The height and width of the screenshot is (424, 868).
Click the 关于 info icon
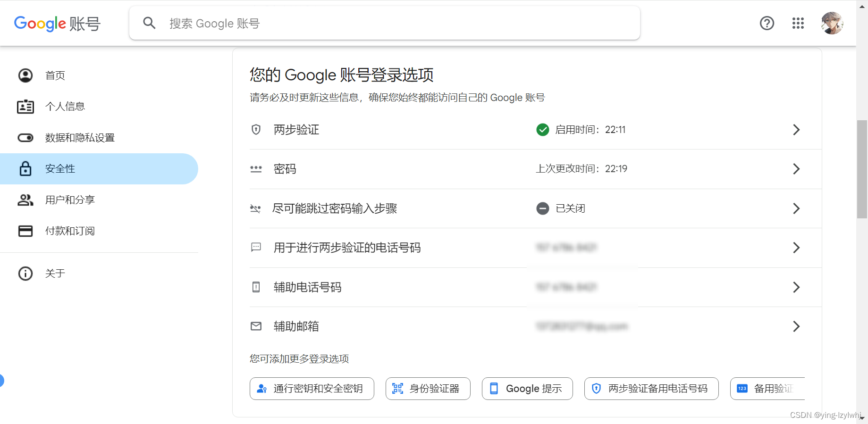point(25,274)
